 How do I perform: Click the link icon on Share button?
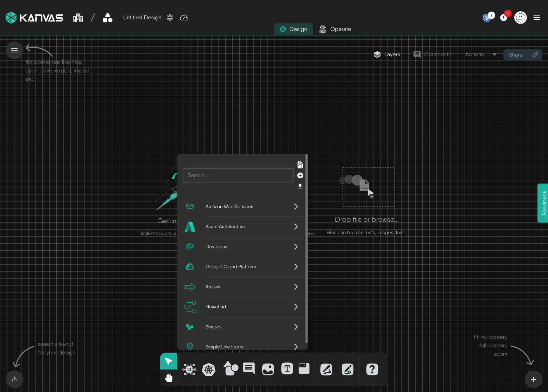[x=535, y=54]
